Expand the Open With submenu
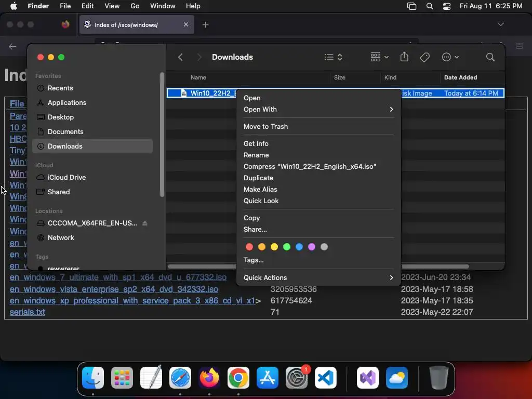 pos(318,109)
